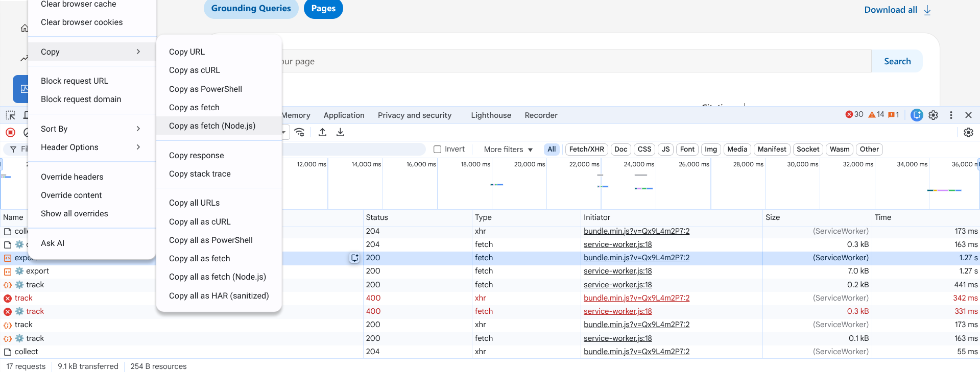Open the DevTools three-dot customize menu
This screenshot has height=372, width=980.
[x=951, y=115]
